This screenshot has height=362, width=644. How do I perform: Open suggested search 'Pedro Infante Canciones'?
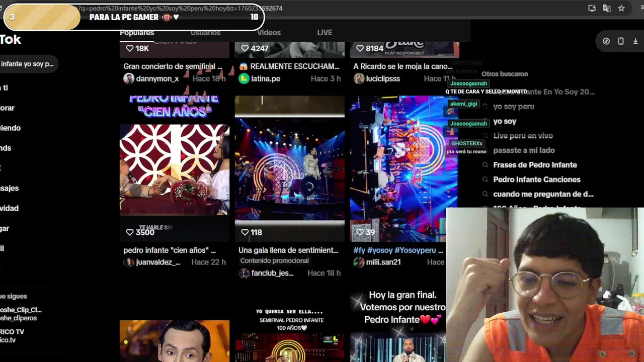537,179
